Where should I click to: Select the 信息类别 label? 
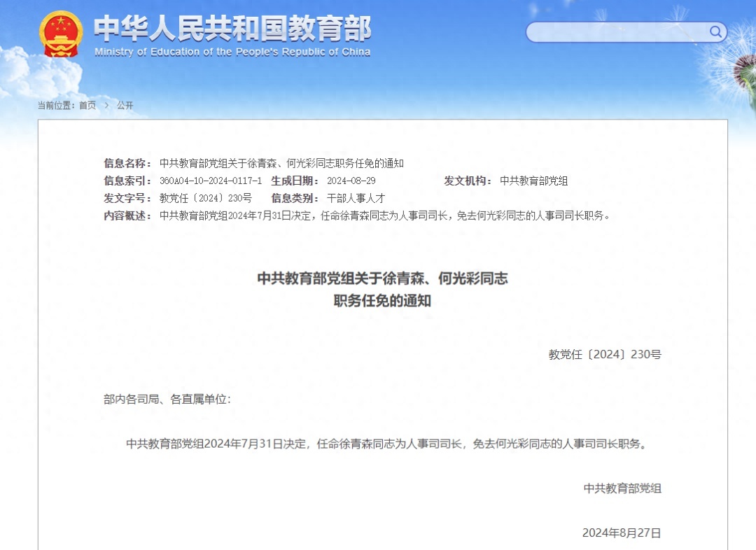coord(295,198)
